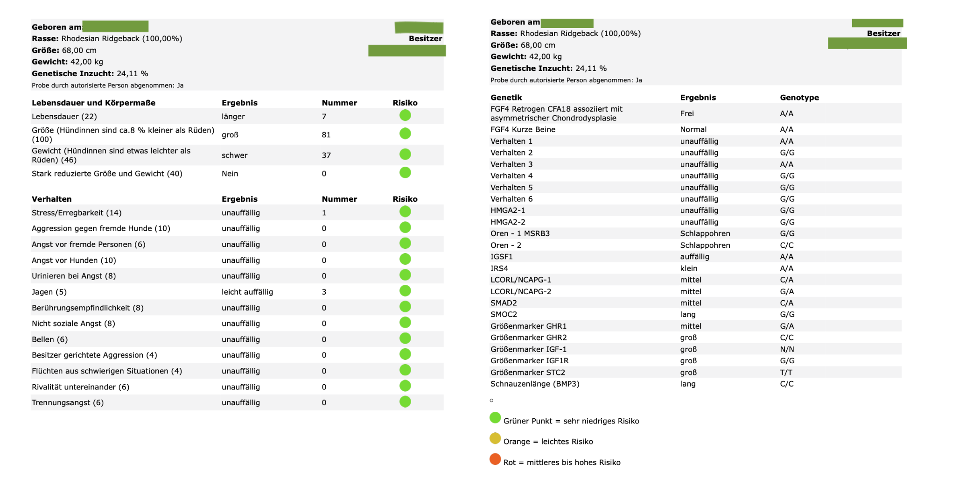Screen dimensions: 980x479
Task: Select the IGSF1 row label
Action: (501, 257)
